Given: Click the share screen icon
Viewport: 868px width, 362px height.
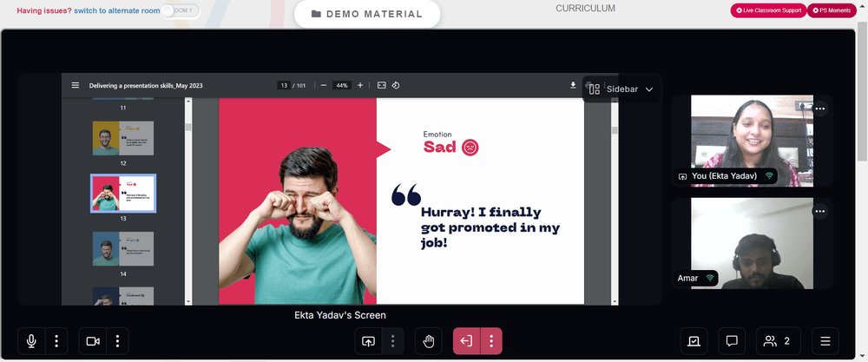Looking at the screenshot, I should [368, 341].
